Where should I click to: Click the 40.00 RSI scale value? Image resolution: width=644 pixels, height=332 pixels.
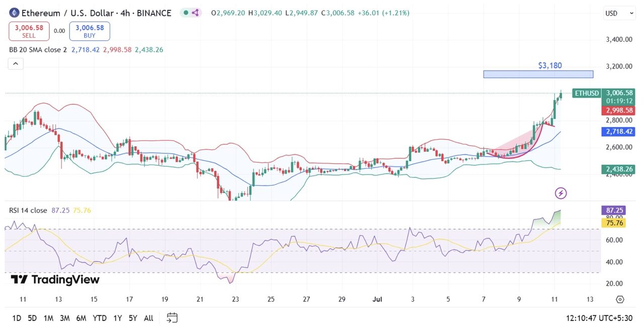click(x=615, y=262)
